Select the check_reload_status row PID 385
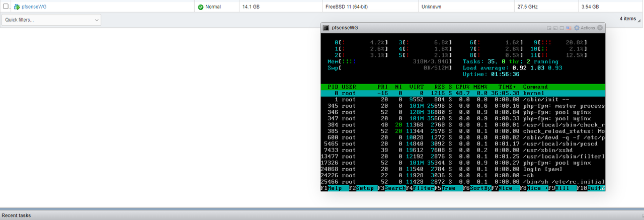This screenshot has height=220, width=644. pyautogui.click(x=463, y=131)
